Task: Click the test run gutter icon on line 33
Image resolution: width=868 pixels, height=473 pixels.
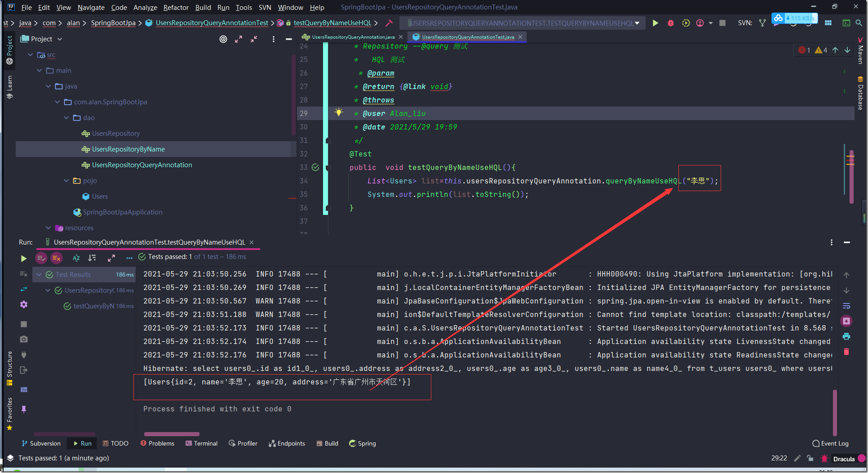Action: [315, 167]
